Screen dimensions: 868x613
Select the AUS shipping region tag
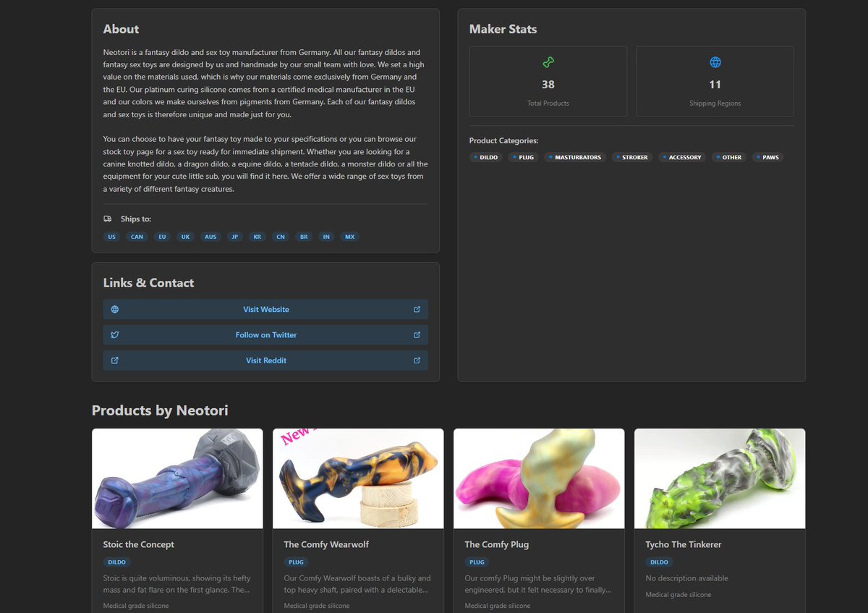(x=210, y=237)
